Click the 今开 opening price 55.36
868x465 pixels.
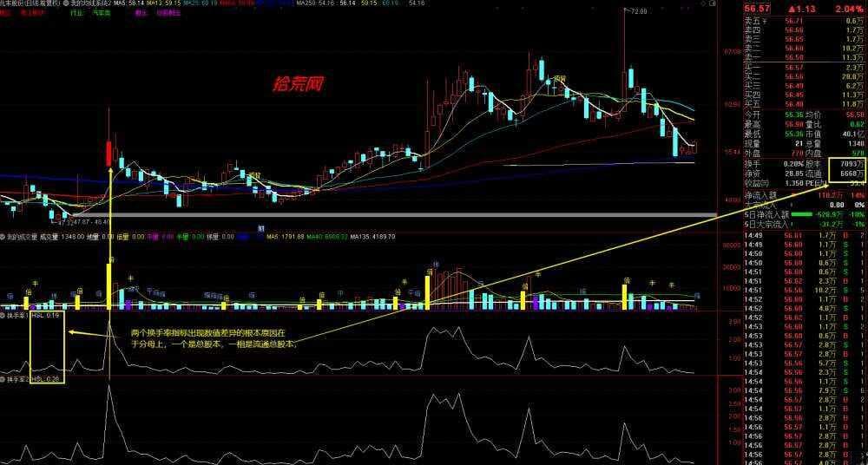point(794,115)
